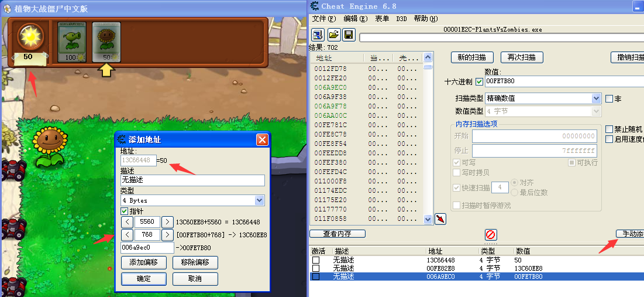
Task: Toggle the 启用速度 checkbox
Action: pos(609,139)
